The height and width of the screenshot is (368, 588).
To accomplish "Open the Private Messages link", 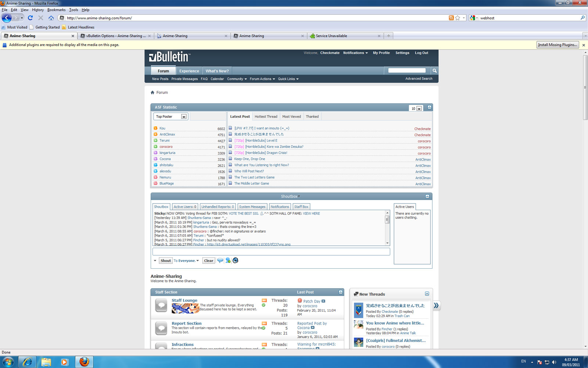I will (184, 79).
